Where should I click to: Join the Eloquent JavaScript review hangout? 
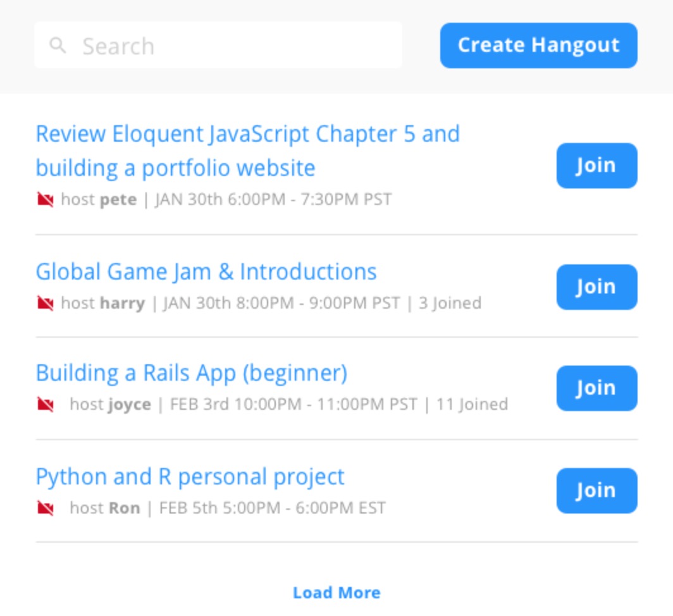click(595, 166)
